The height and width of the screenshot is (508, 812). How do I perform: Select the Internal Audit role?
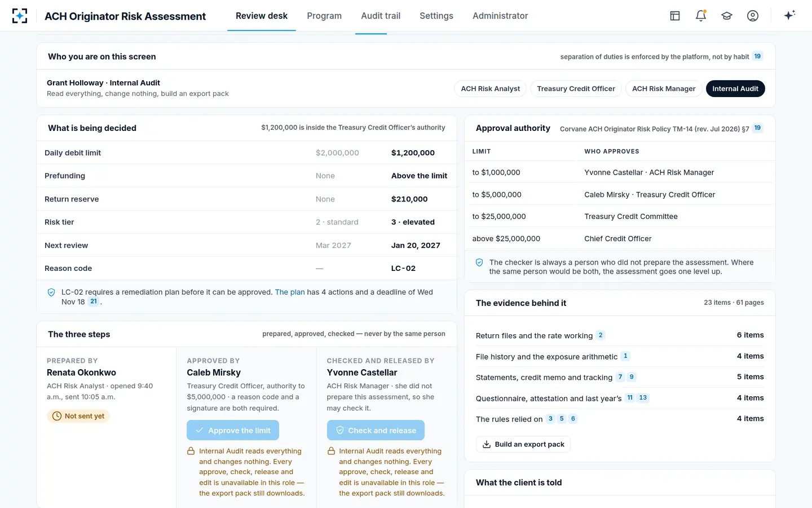pyautogui.click(x=735, y=89)
